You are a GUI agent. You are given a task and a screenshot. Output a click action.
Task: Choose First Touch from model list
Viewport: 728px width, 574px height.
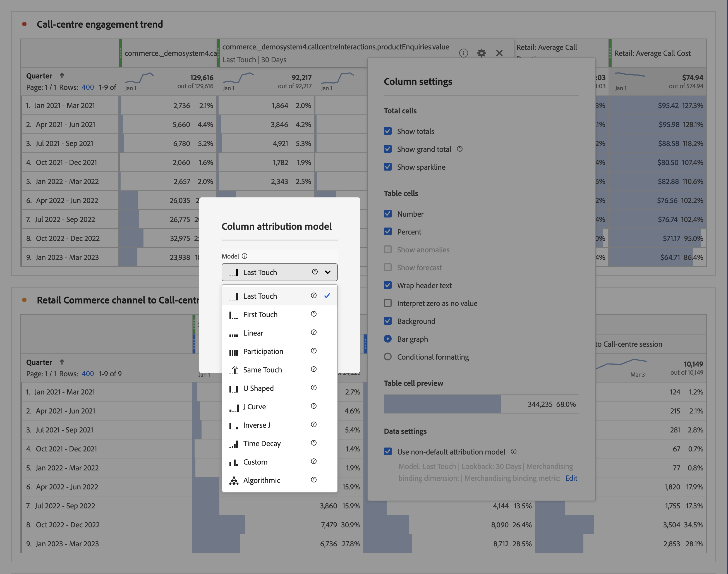(x=260, y=315)
